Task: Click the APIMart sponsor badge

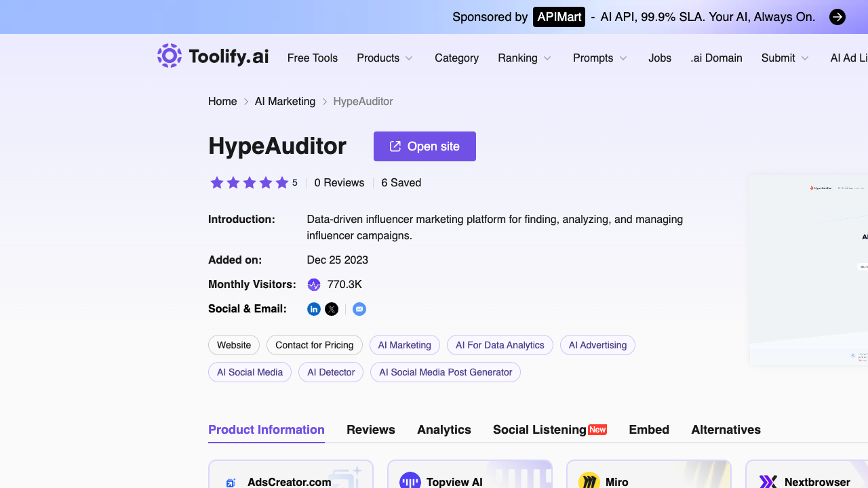Action: click(559, 17)
